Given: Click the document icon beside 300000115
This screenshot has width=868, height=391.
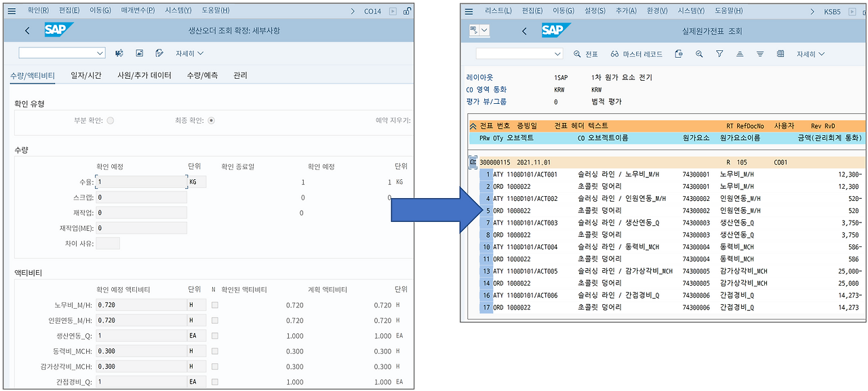Looking at the screenshot, I should pyautogui.click(x=473, y=162).
